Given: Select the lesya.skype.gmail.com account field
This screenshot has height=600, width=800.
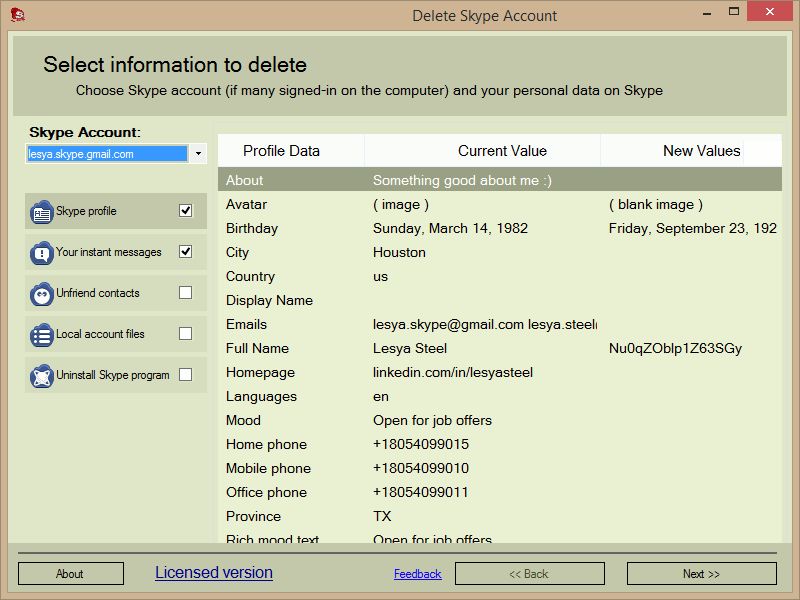Looking at the screenshot, I should [107, 154].
